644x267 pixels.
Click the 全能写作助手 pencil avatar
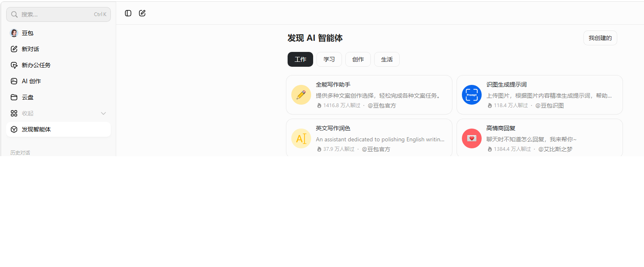pos(301,95)
